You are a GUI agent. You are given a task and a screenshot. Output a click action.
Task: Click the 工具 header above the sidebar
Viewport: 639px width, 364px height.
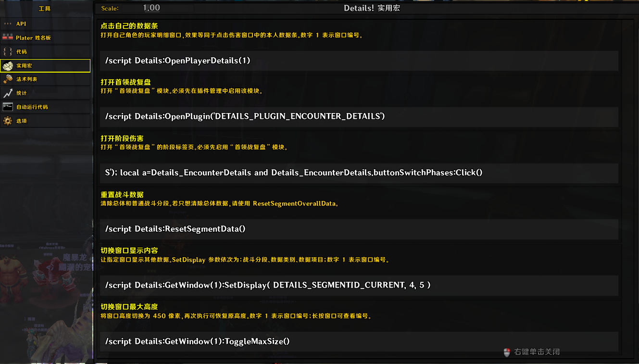[x=45, y=8]
